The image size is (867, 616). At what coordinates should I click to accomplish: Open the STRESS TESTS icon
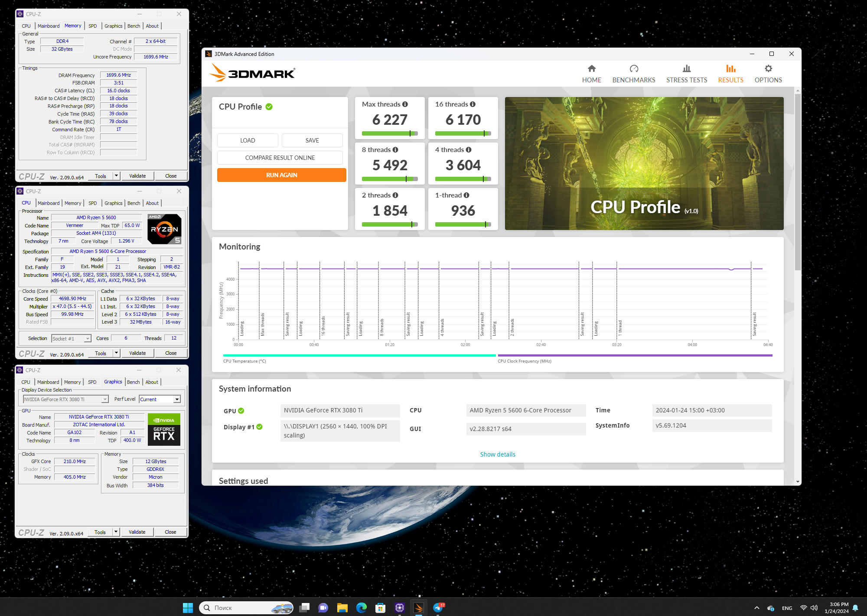click(687, 68)
